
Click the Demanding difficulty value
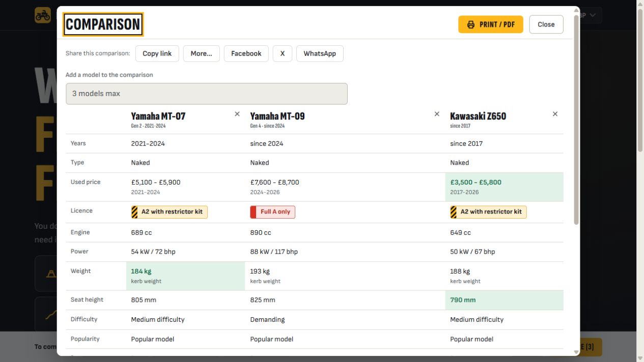267,320
